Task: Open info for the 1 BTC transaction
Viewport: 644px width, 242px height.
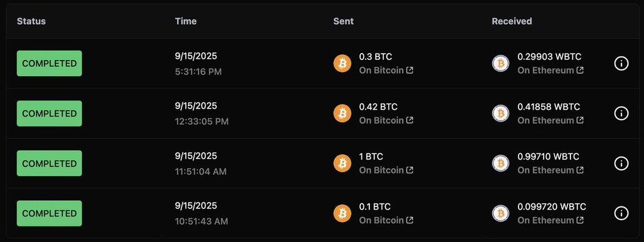Action: tap(621, 163)
